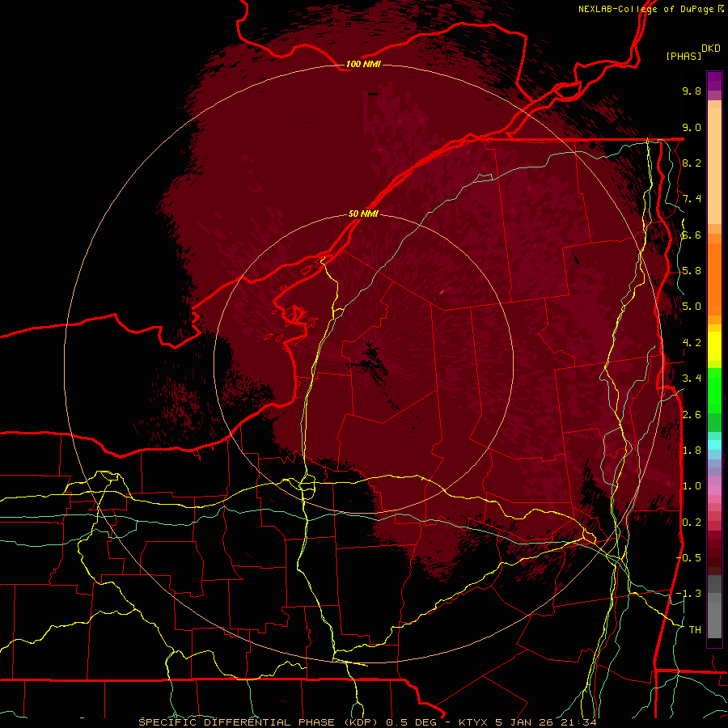The image size is (728, 728).
Task: Click the "100 NMI" range ring label
Action: (363, 64)
